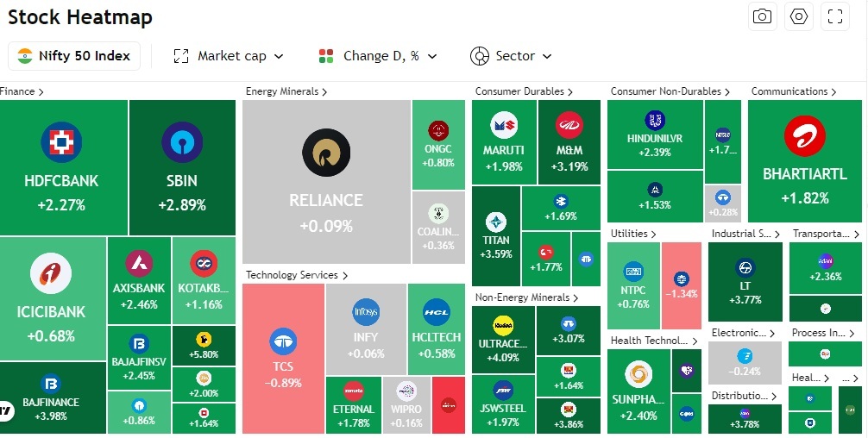Open Change D, % color dropdown
868x438 pixels.
click(378, 56)
